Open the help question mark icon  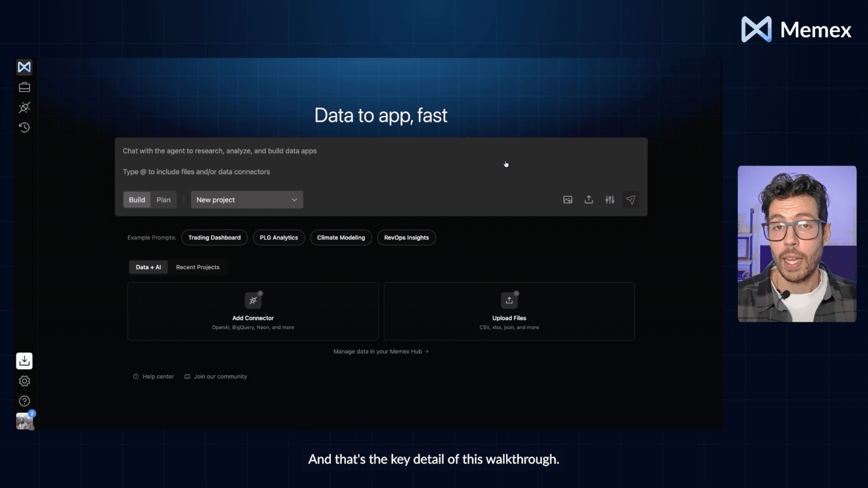(24, 401)
